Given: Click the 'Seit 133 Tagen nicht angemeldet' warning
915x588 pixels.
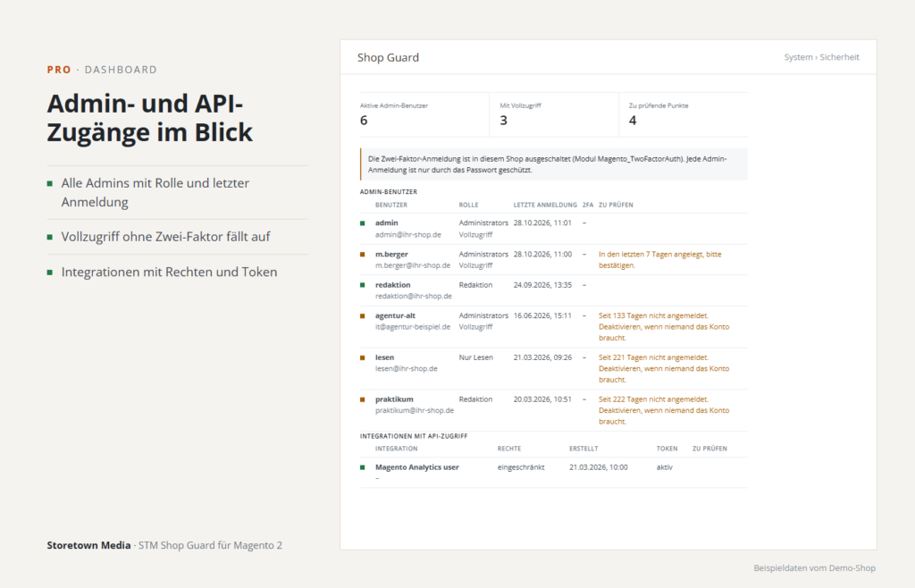Looking at the screenshot, I should point(664,327).
